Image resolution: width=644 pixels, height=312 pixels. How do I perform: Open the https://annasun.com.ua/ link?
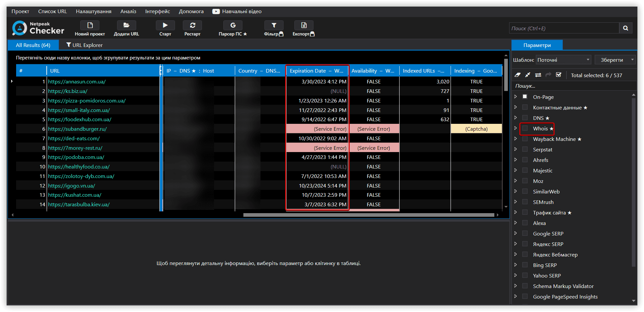pos(77,81)
